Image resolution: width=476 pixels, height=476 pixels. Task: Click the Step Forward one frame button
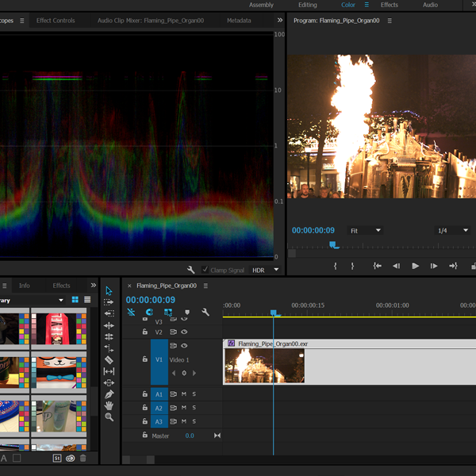433,267
